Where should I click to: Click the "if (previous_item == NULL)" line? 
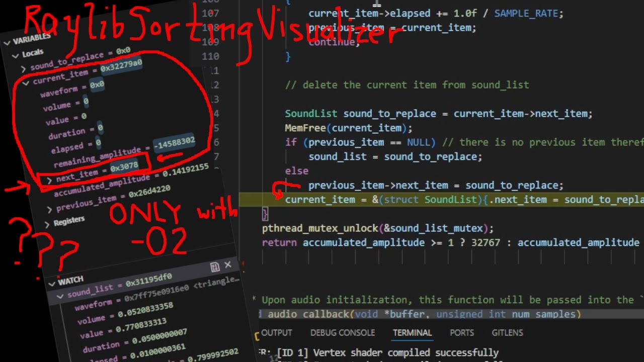click(x=464, y=142)
